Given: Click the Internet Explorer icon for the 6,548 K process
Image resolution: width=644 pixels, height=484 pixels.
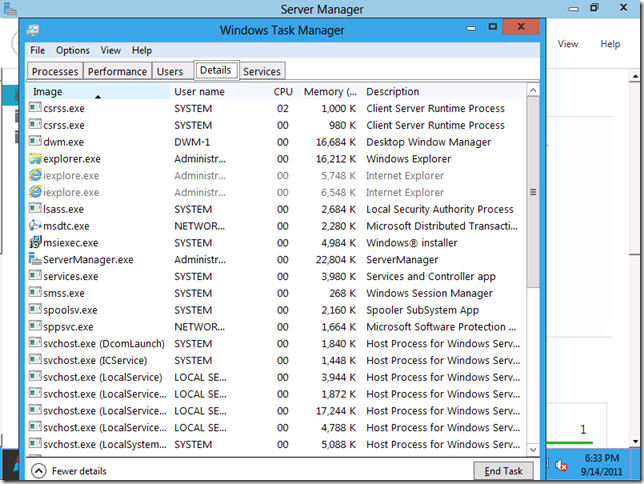Looking at the screenshot, I should pos(35,192).
